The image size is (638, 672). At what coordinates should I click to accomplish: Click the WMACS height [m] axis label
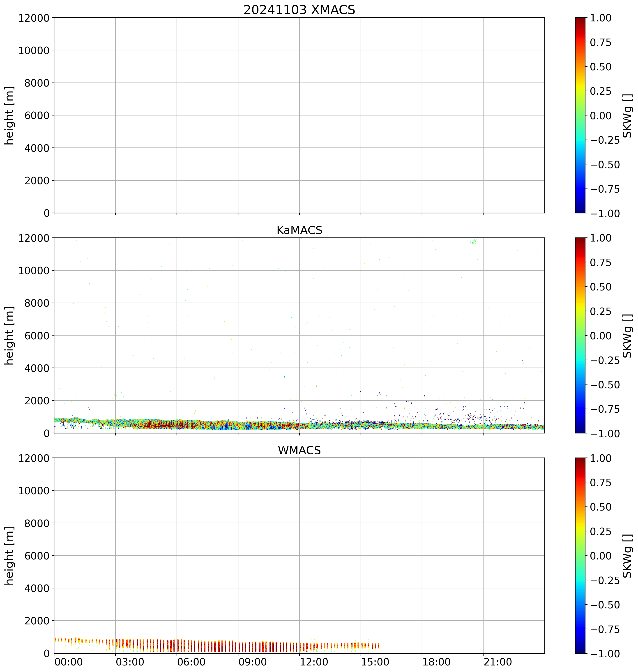coord(9,555)
